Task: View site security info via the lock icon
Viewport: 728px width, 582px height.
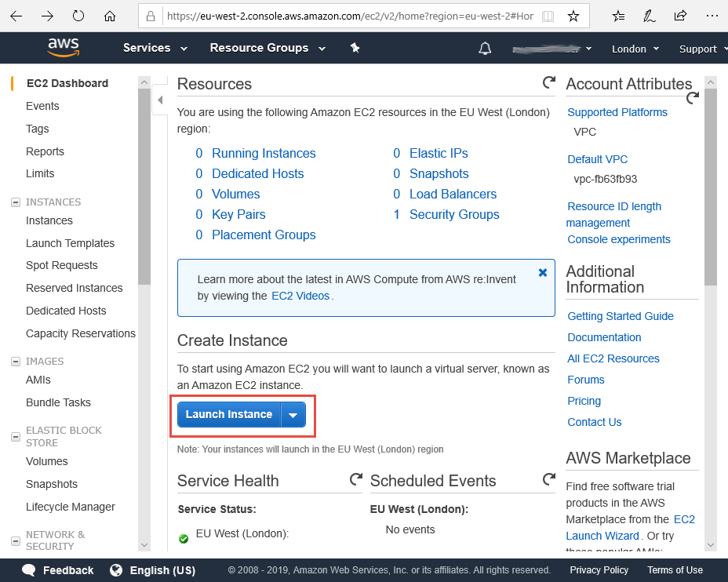Action: [151, 16]
